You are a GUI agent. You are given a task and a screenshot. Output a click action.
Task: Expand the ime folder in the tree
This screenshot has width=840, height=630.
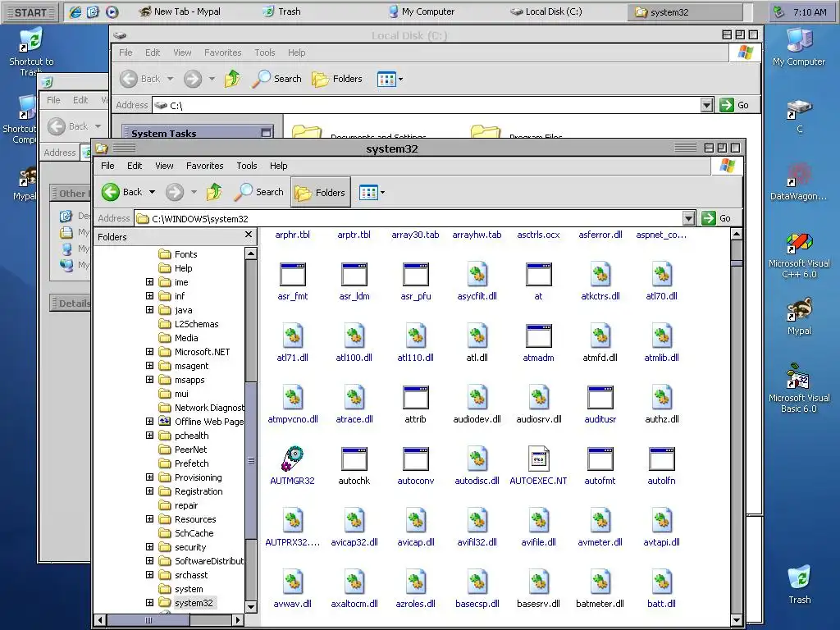pyautogui.click(x=150, y=282)
